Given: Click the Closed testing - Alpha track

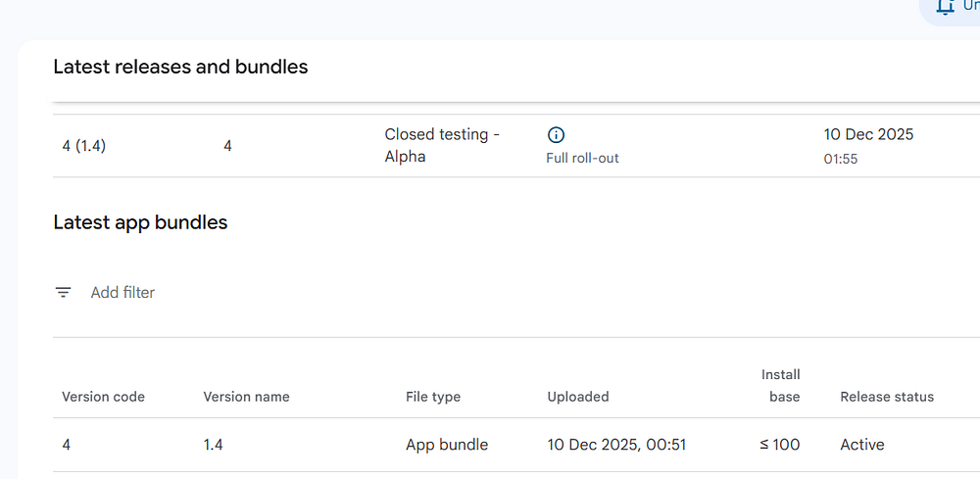Looking at the screenshot, I should pos(442,145).
